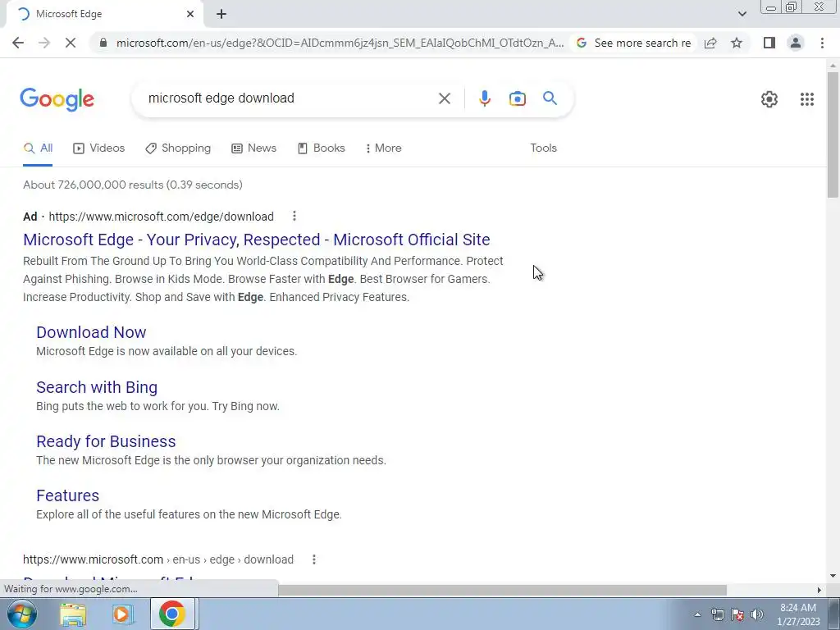The width and height of the screenshot is (840, 630).
Task: Close the Microsoft Edge tab
Action: 190,14
